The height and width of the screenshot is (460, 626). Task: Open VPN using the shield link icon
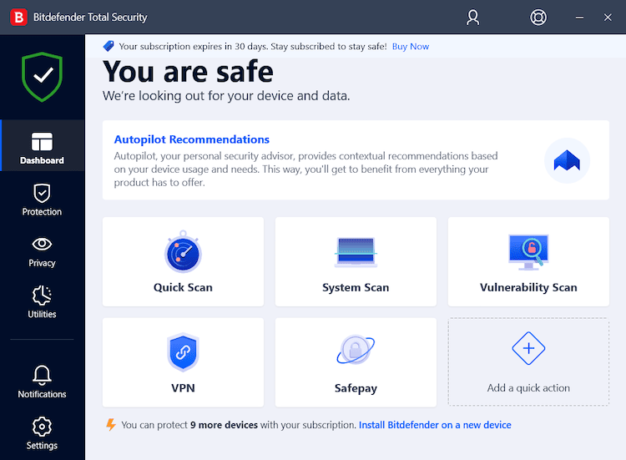click(x=183, y=352)
